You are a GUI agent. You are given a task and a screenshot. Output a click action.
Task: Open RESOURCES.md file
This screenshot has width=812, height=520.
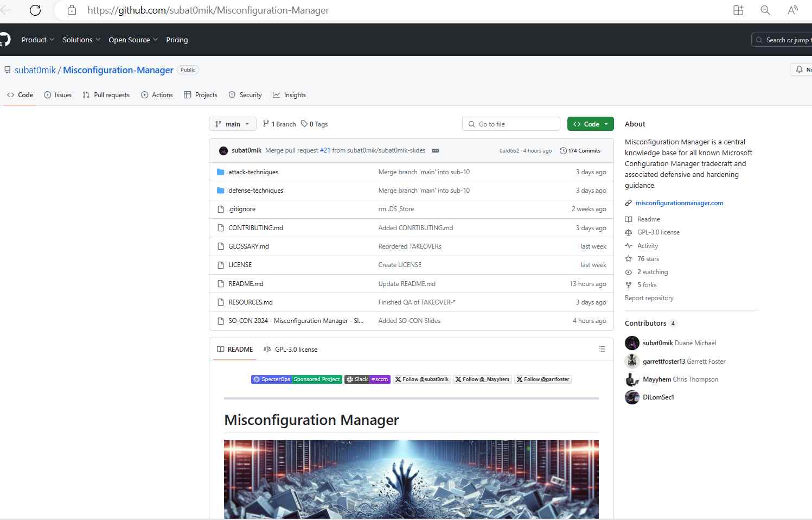point(251,302)
